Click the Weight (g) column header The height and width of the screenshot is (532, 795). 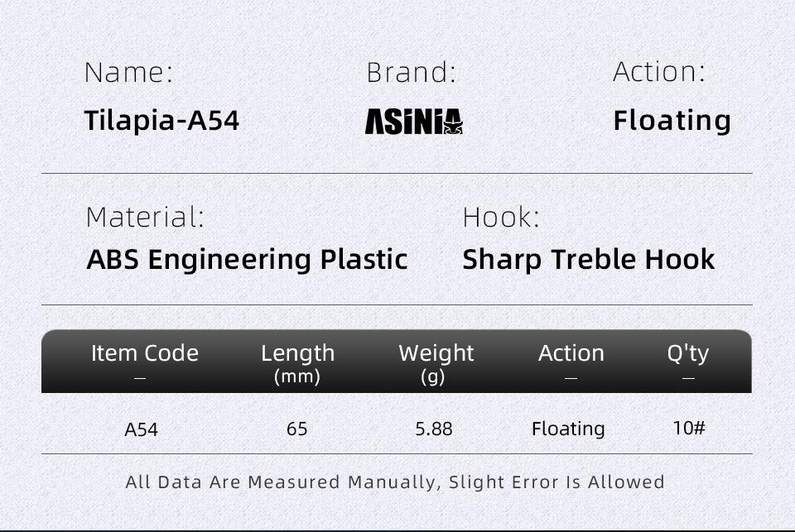[436, 362]
